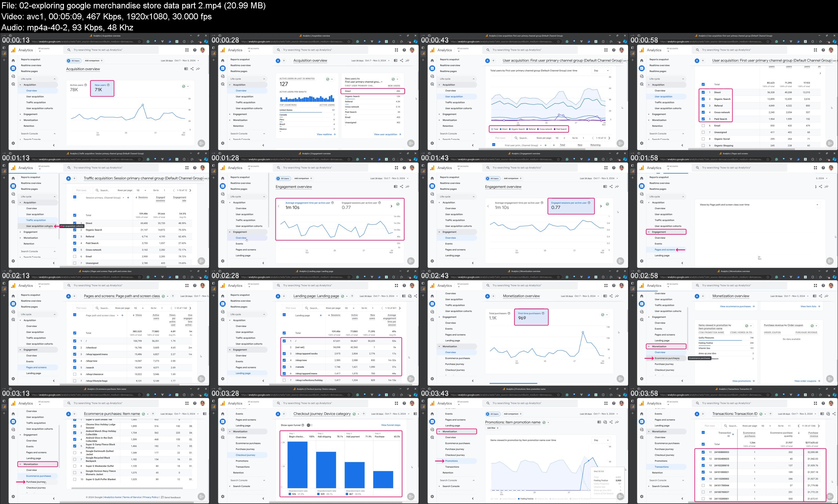This screenshot has height=504, width=838.
Task: Check the Organic Shopping row checkbox at 00:00:58
Action: pos(703,145)
